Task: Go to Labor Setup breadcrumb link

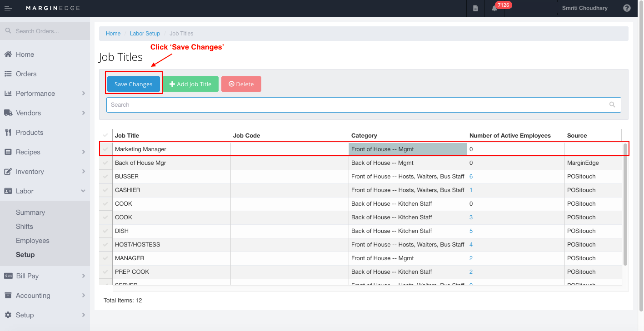Action: coord(145,34)
